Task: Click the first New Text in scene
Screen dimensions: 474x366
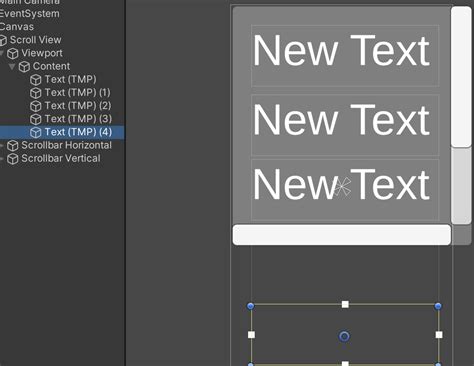Action: (341, 51)
